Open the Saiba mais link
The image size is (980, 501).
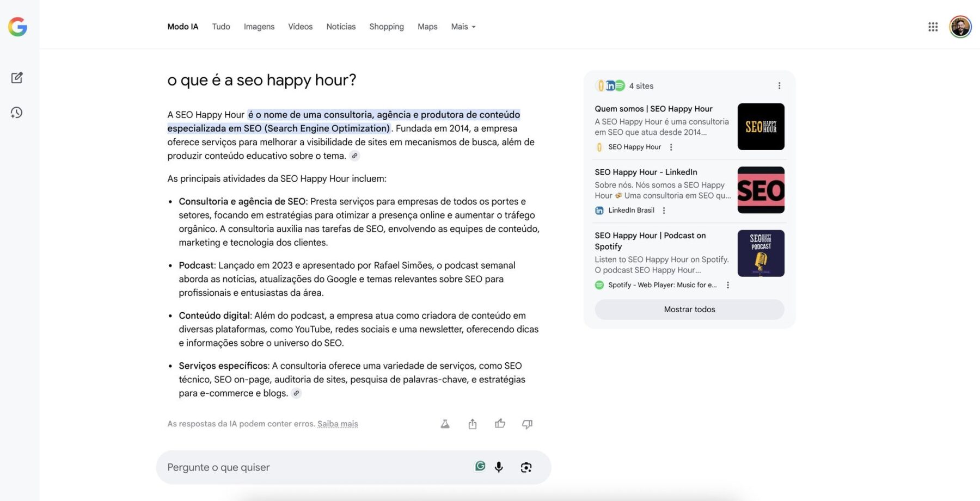[338, 424]
